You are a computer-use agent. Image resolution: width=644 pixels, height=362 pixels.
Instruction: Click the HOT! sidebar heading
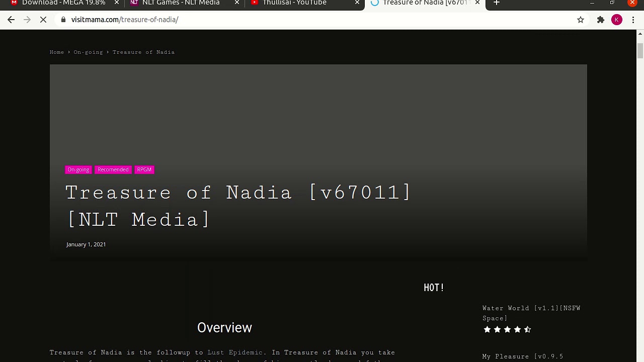click(x=434, y=288)
